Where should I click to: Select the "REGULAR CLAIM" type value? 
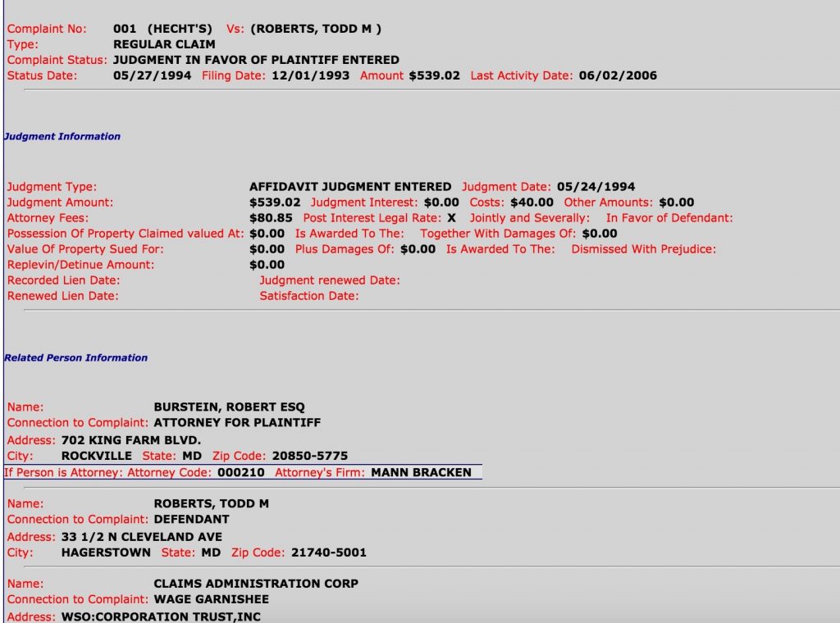[164, 44]
